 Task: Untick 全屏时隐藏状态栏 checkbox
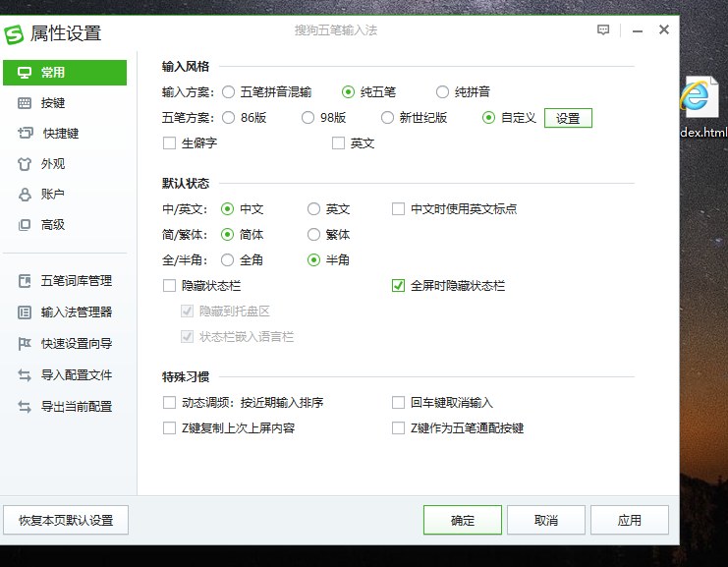(x=398, y=286)
